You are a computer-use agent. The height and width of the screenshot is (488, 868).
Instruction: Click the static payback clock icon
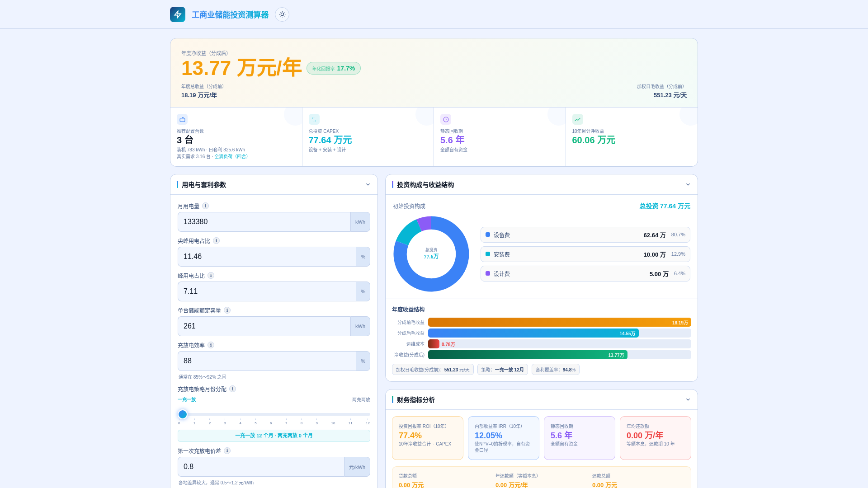click(446, 119)
